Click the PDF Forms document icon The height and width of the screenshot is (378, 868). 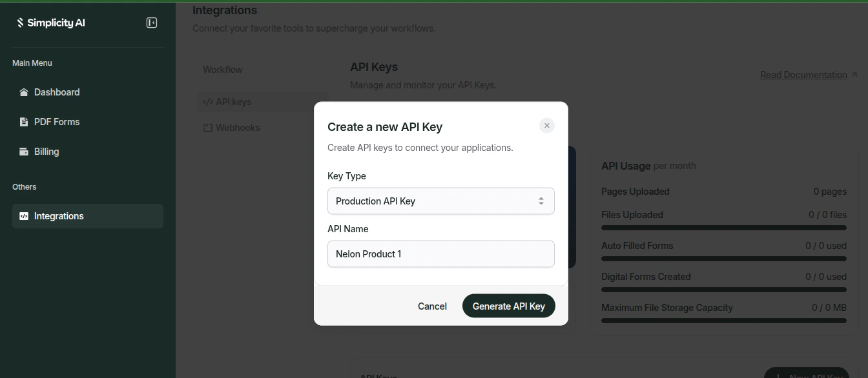23,121
